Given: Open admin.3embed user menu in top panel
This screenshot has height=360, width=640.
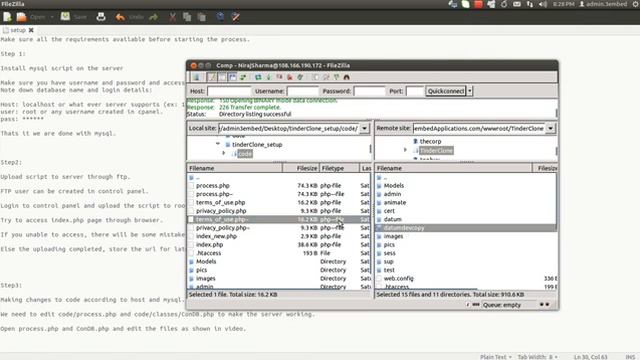Looking at the screenshot, I should click(603, 4).
